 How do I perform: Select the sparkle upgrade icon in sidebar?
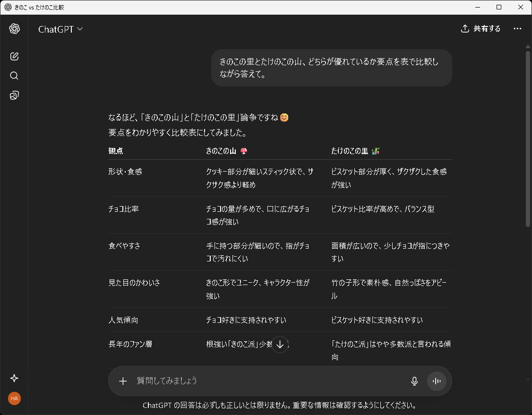(x=14, y=378)
